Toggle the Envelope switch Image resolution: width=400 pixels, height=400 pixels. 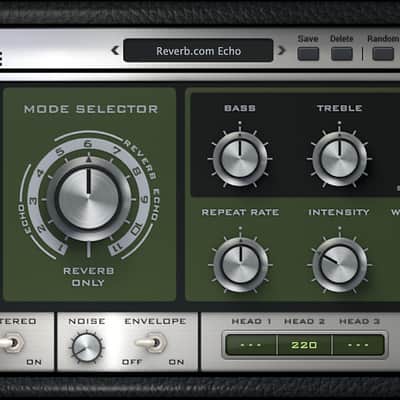[x=152, y=343]
